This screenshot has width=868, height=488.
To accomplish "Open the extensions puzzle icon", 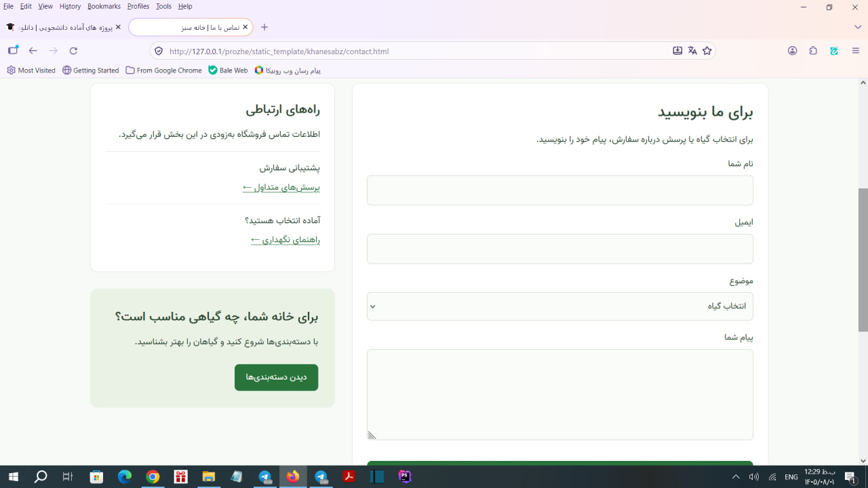I will point(813,51).
